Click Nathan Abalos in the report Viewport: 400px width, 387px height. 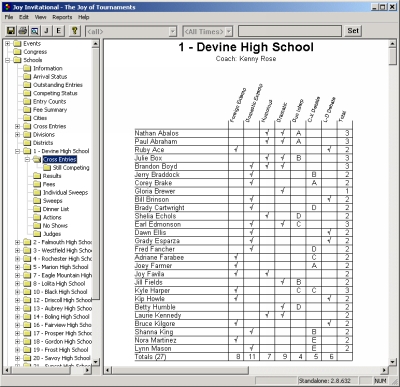pyautogui.click(x=157, y=133)
